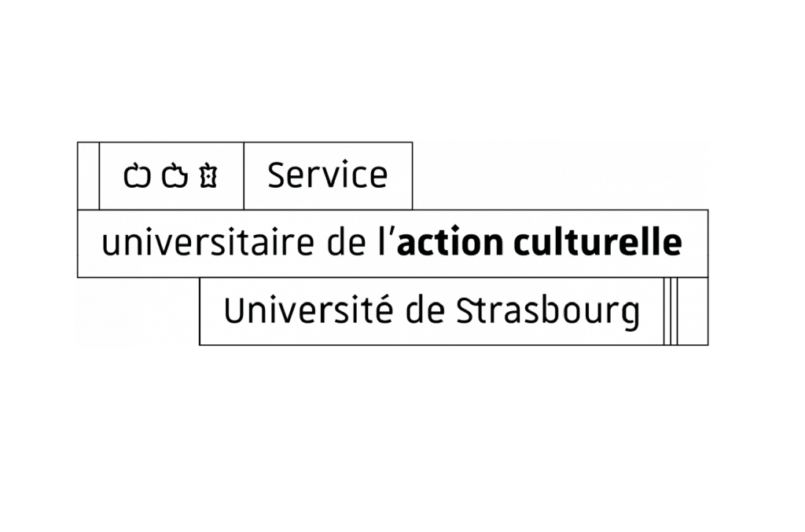
Task: Click the small empty box right of stripes
Action: click(x=693, y=311)
